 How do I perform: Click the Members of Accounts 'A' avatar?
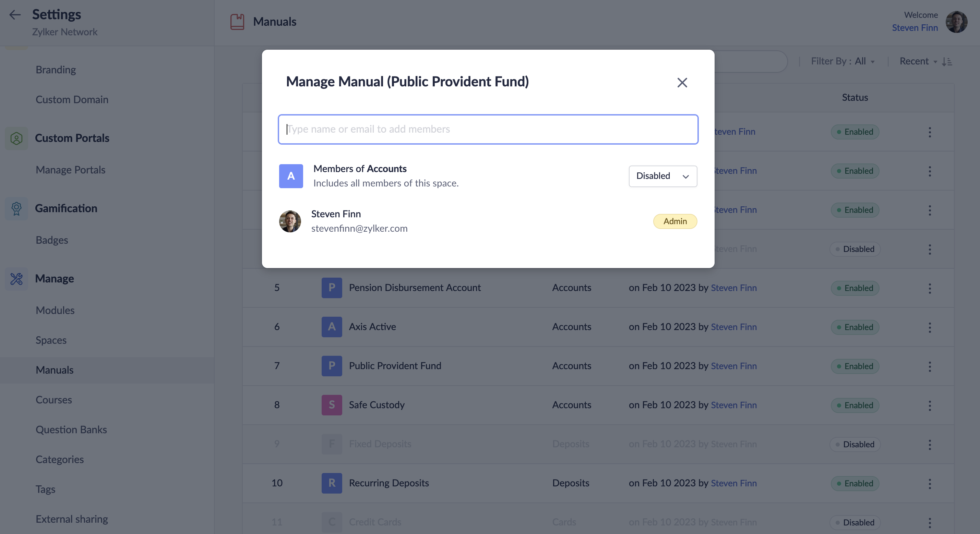pyautogui.click(x=291, y=176)
